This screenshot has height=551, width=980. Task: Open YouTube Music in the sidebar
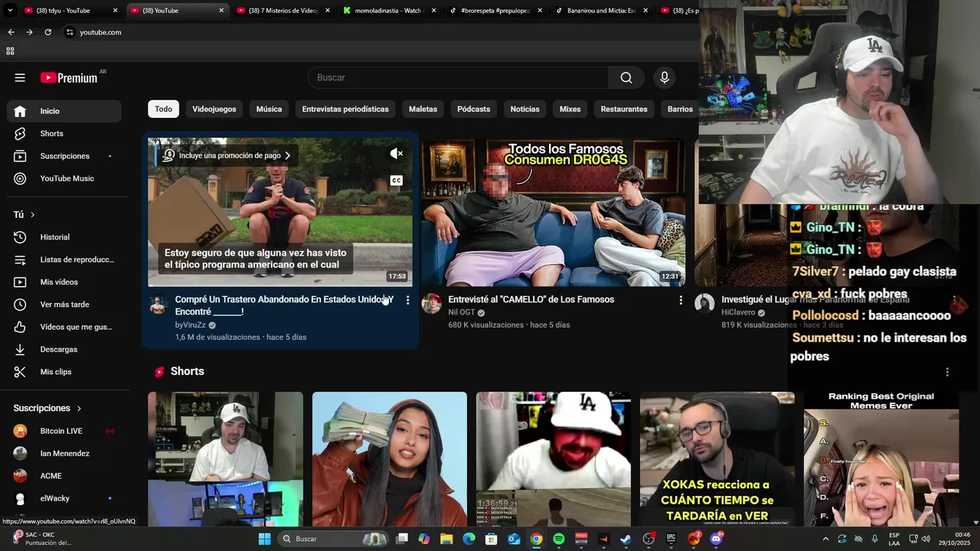pos(64,178)
